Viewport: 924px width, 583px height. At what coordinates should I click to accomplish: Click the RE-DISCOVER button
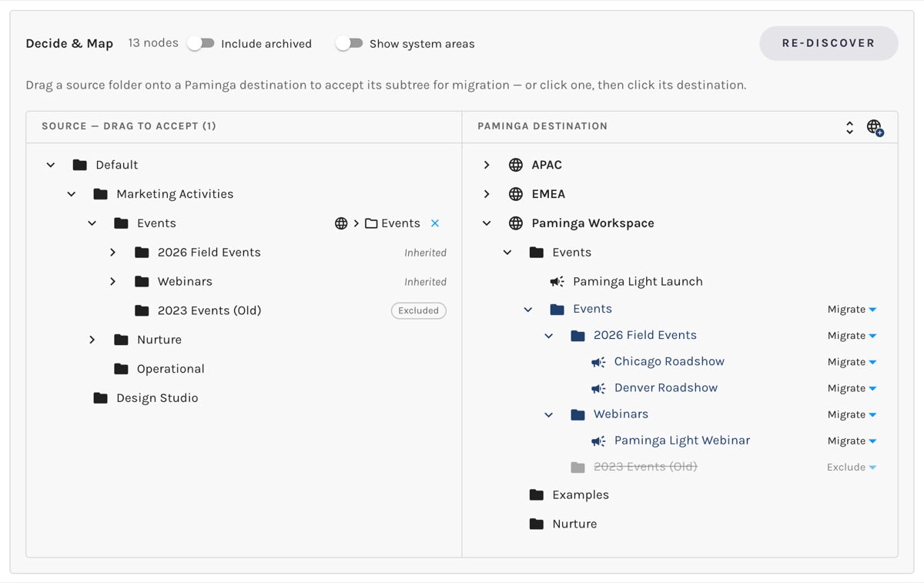(x=829, y=43)
